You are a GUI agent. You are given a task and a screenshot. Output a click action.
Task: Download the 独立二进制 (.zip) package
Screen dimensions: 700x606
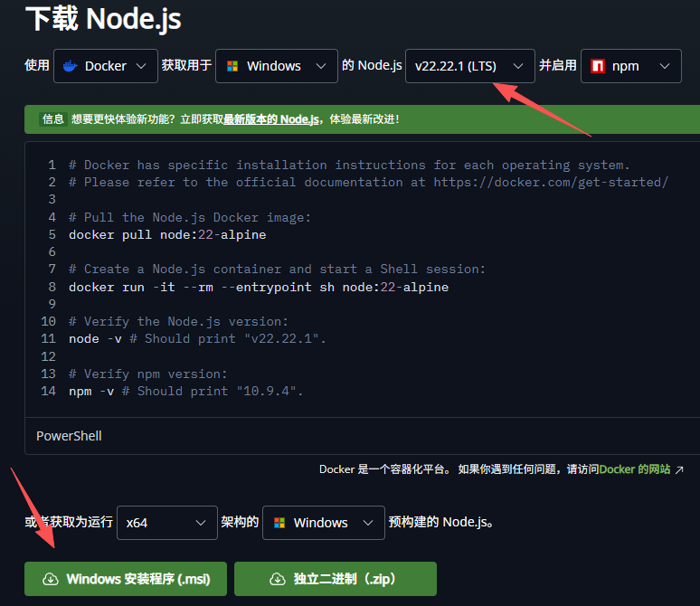pyautogui.click(x=336, y=579)
